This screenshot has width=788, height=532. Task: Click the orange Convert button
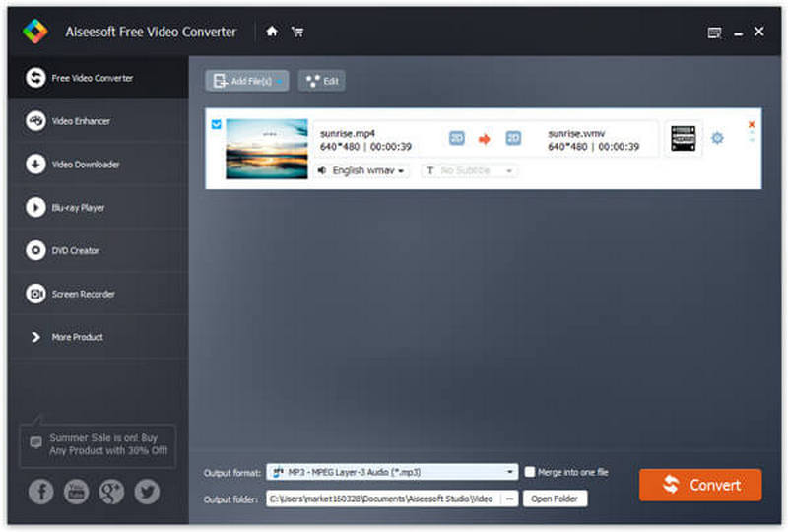[x=700, y=485]
